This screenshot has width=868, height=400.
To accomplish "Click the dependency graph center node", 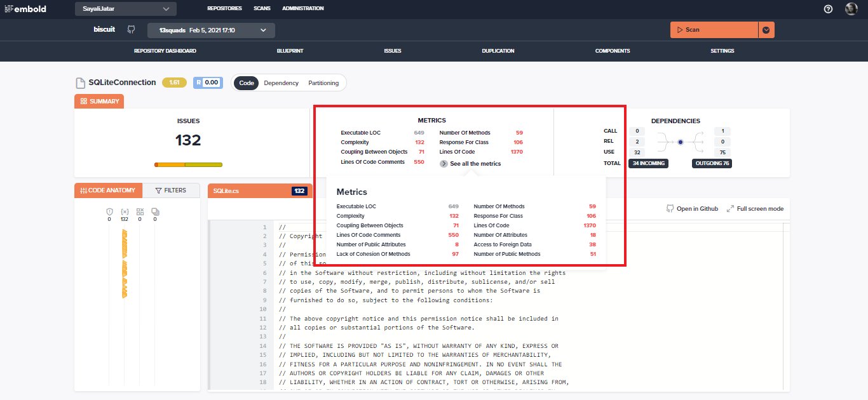I will 681,142.
